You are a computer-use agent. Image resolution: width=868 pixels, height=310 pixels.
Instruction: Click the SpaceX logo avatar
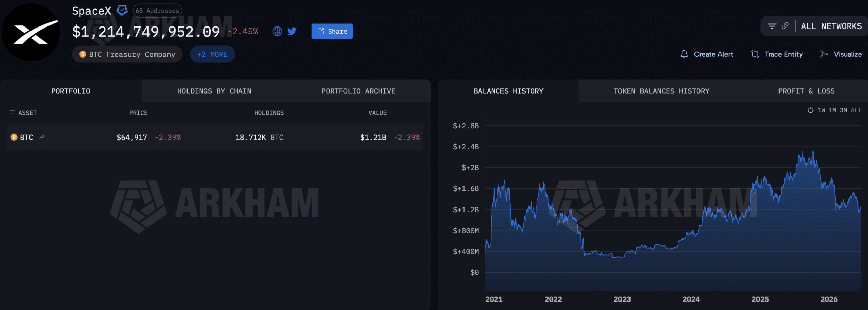click(31, 32)
